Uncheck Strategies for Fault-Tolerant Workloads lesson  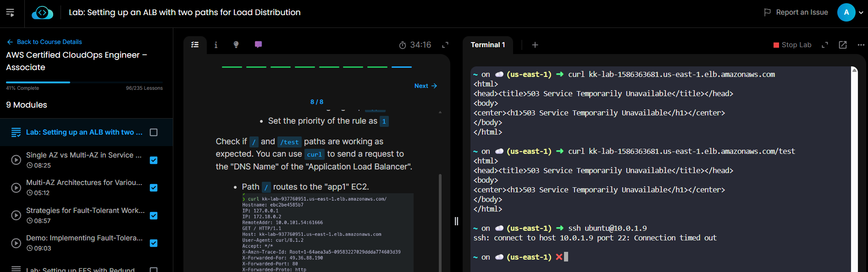point(154,216)
